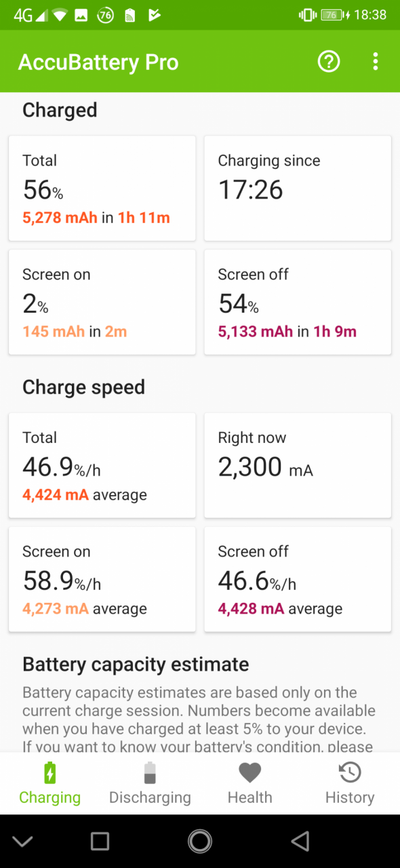This screenshot has height=868, width=400.
Task: Switch to the Health tab label
Action: (249, 797)
